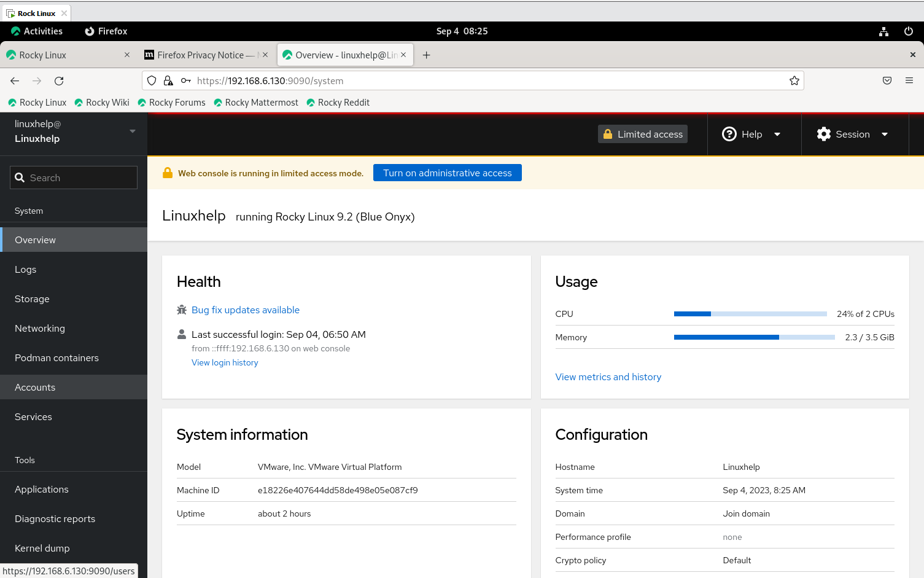
Task: Close the Firefox window with X
Action: pyautogui.click(x=913, y=55)
